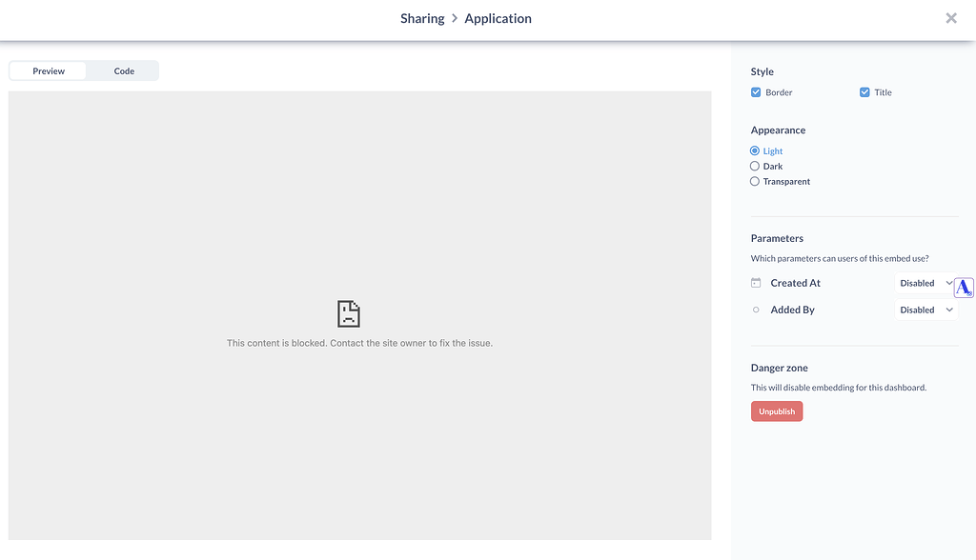Viewport: 976px width, 560px height.
Task: Click the blue letter A icon near Created At
Action: point(963,287)
